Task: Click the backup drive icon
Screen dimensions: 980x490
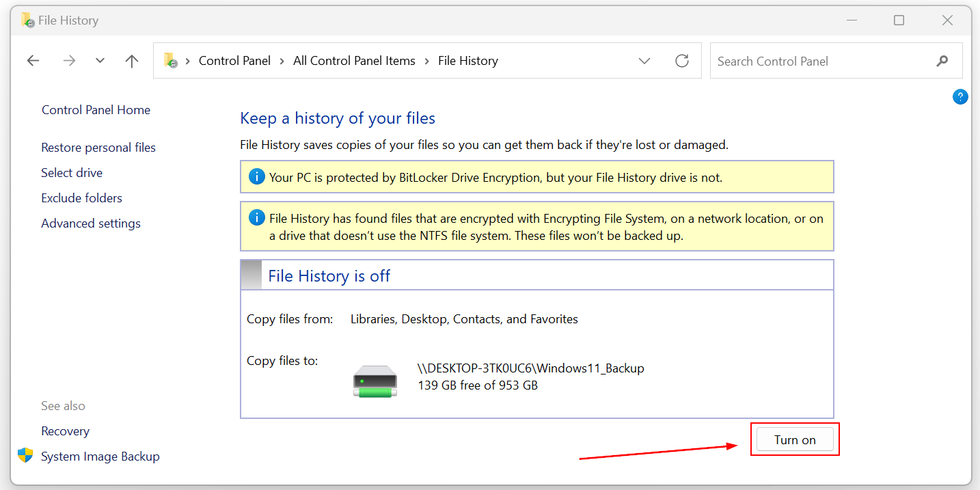Action: click(375, 381)
